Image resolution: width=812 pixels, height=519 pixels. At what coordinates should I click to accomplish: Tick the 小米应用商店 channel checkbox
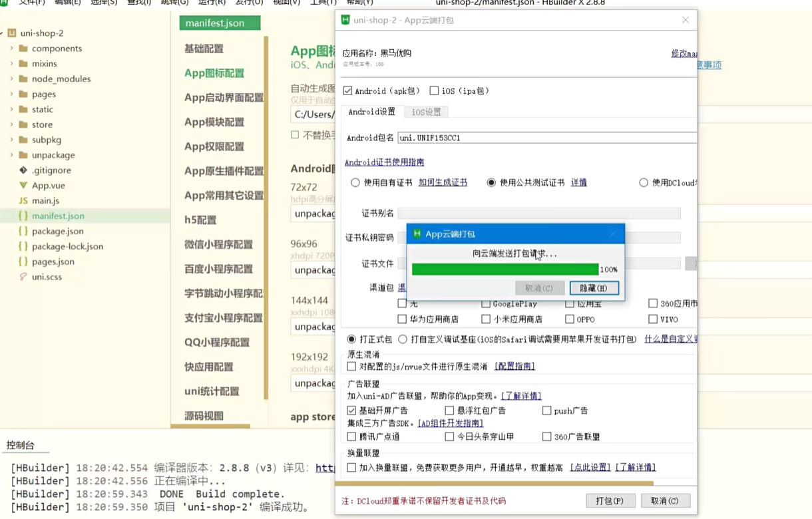click(486, 319)
